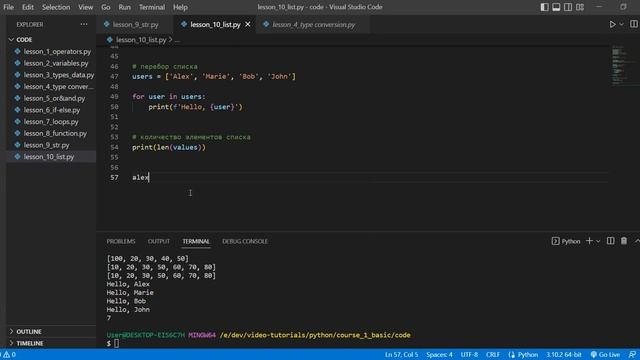Kill terminal with trash icon
The image size is (640, 360).
pyautogui.click(x=624, y=241)
